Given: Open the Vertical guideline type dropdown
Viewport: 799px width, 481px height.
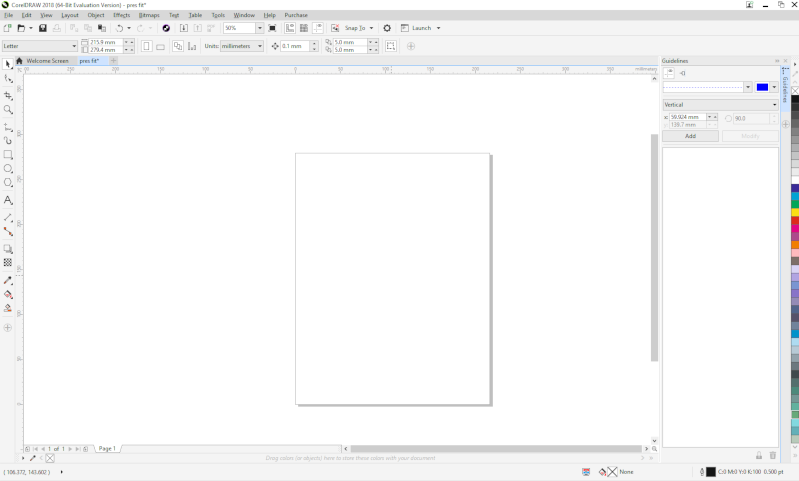Looking at the screenshot, I should 720,104.
